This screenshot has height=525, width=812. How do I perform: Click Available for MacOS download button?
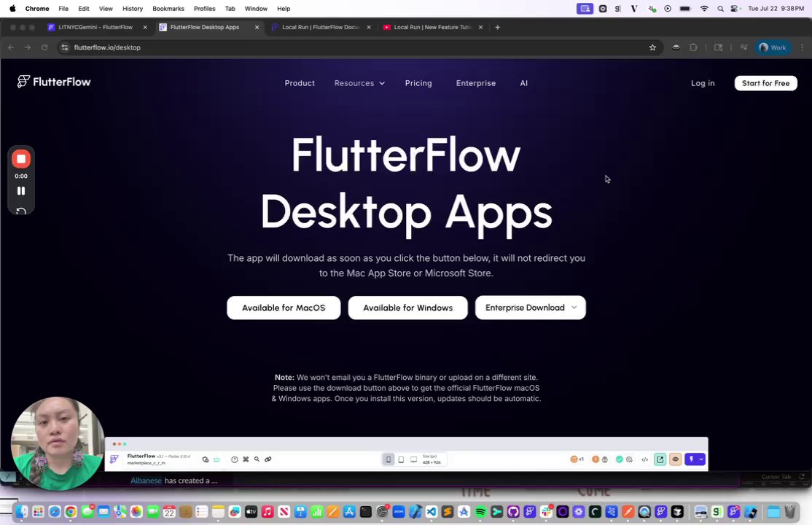click(284, 308)
